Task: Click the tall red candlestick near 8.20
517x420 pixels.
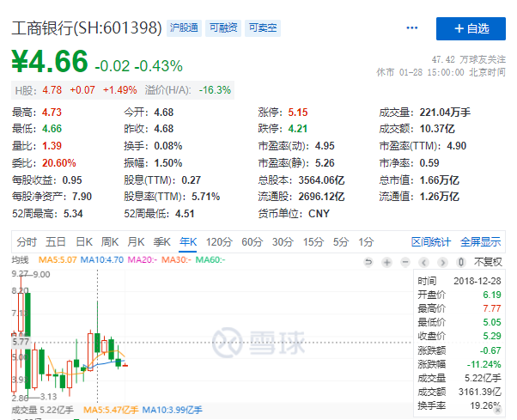Action: (x=21, y=312)
